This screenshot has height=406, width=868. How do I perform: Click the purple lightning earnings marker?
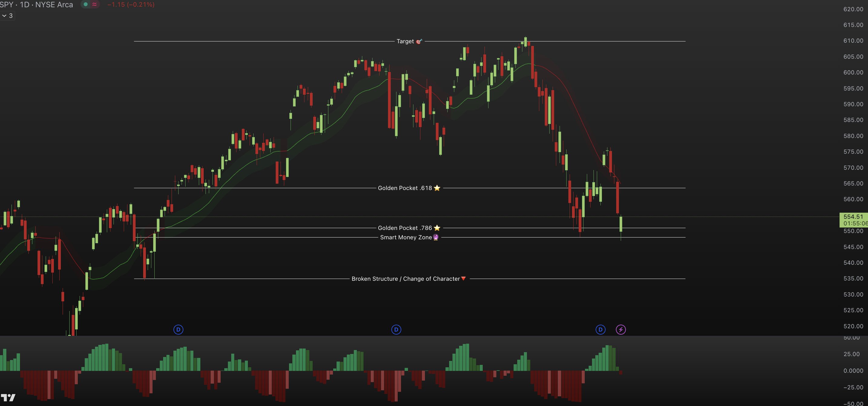tap(621, 329)
